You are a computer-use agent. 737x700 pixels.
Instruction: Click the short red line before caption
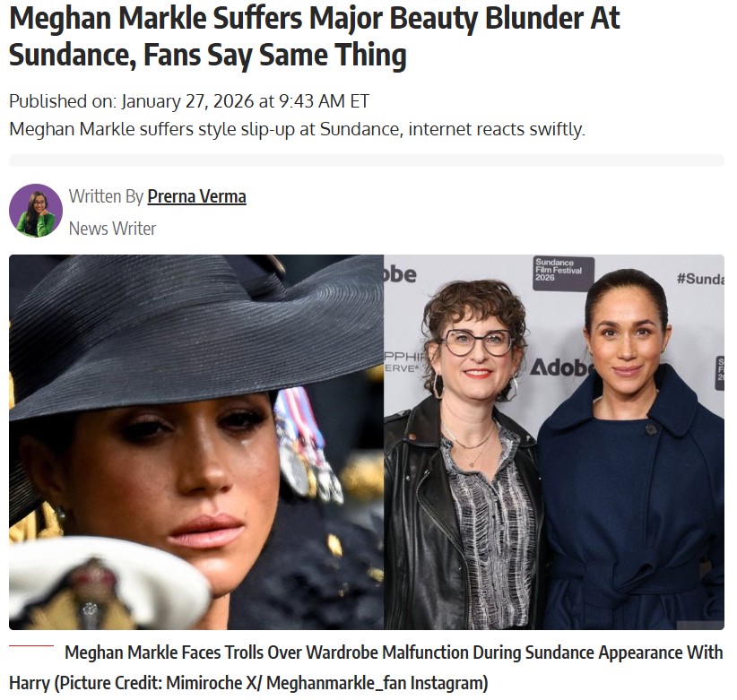tap(31, 646)
